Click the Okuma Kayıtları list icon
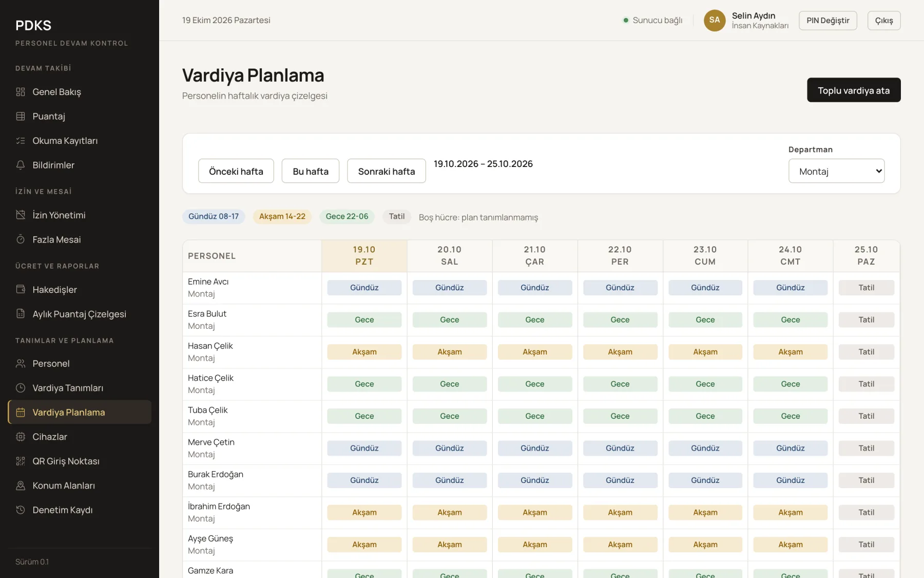 point(21,141)
